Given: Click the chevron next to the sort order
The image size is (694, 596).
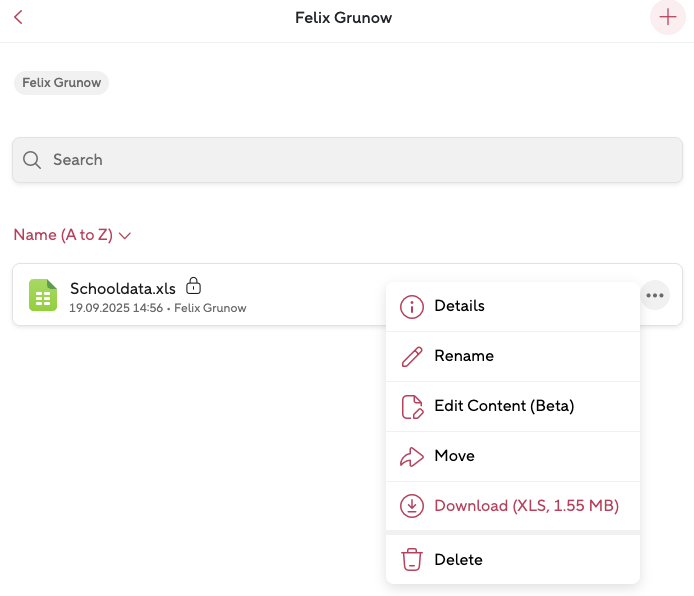Looking at the screenshot, I should click(x=125, y=236).
